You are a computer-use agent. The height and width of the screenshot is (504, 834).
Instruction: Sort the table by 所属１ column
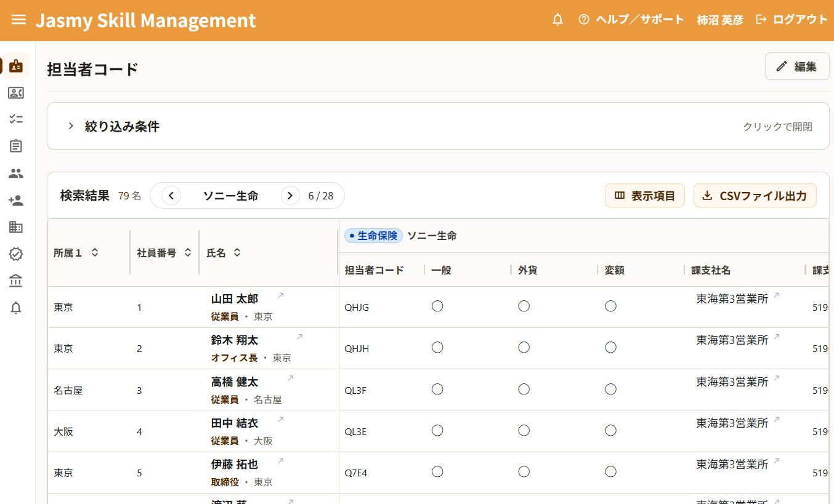pyautogui.click(x=95, y=252)
